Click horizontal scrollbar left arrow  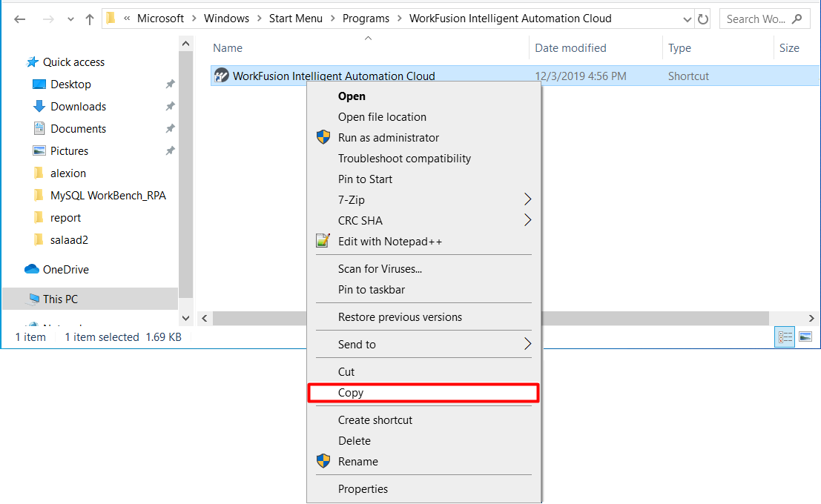[205, 318]
